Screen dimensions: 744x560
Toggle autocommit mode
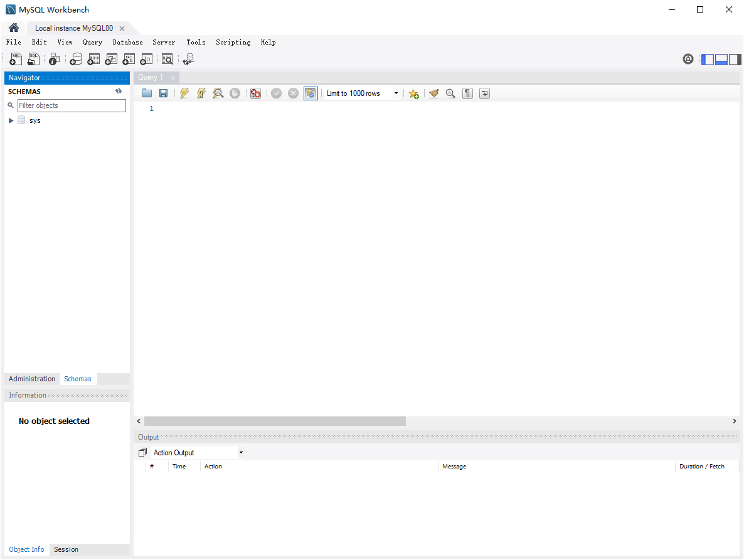tap(311, 93)
